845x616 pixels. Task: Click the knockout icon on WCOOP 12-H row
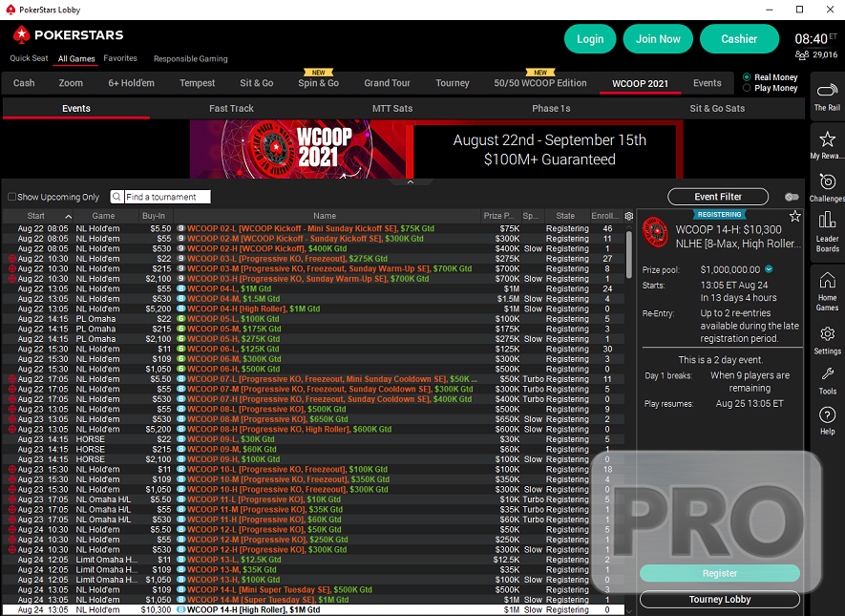pyautogui.click(x=11, y=550)
